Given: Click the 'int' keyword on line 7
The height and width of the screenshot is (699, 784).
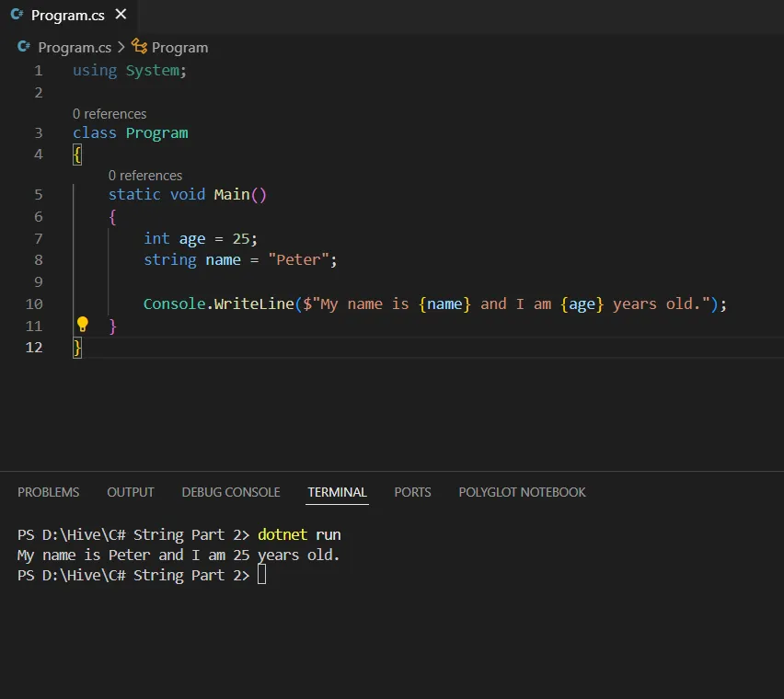Looking at the screenshot, I should click(157, 238).
